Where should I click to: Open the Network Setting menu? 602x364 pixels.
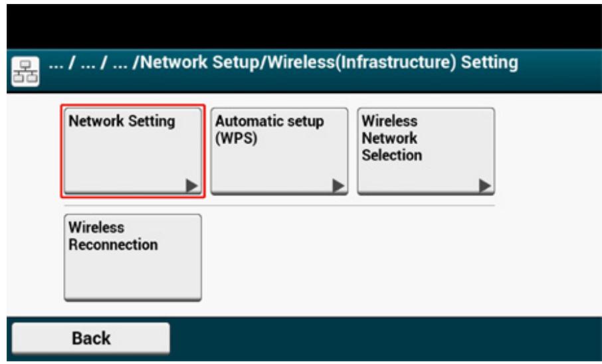pyautogui.click(x=132, y=150)
